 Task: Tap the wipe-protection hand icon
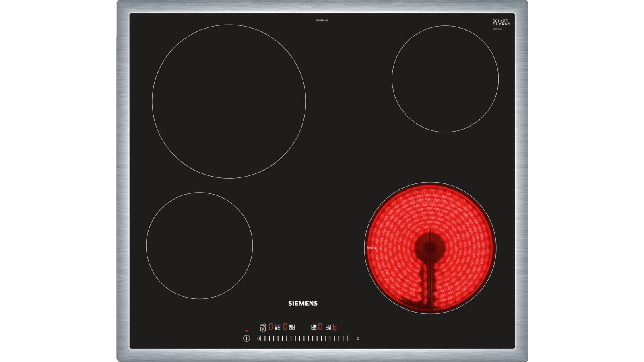263,329
